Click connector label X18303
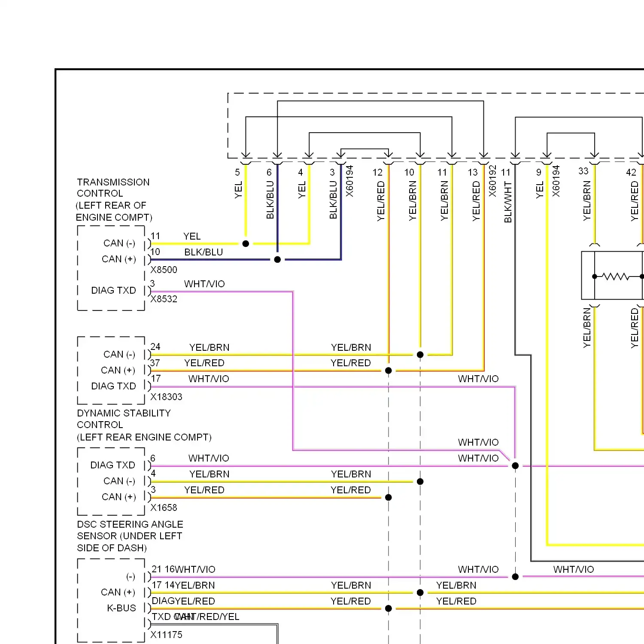The height and width of the screenshot is (644, 644). 166,397
